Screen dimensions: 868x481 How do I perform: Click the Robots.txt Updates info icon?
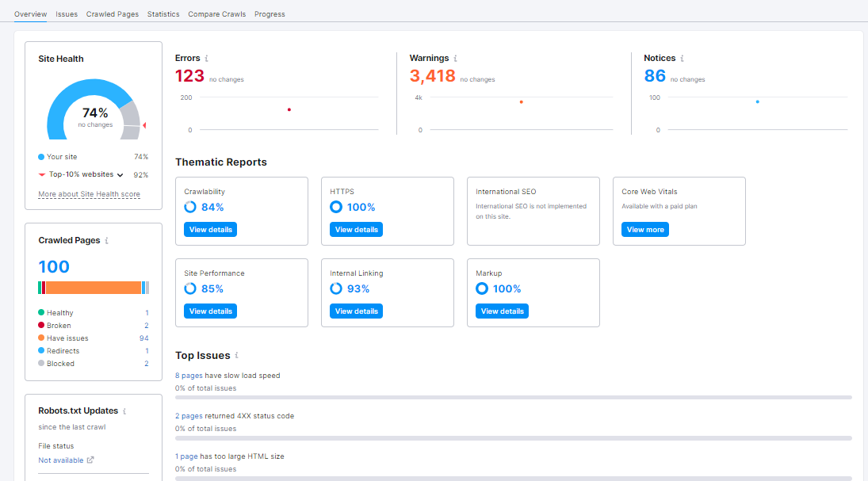coord(124,411)
